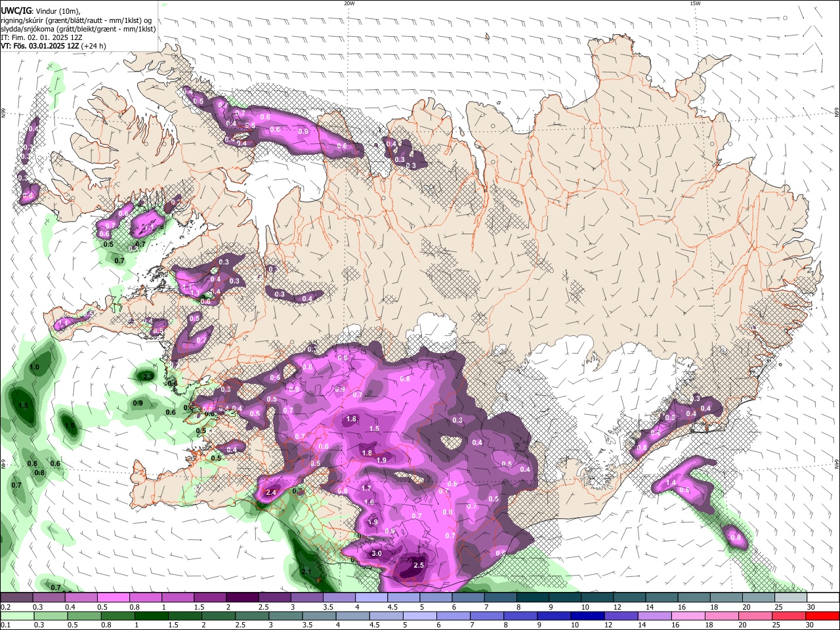The image size is (840, 630).
Task: Click the 'slydda/snjókoma' legend description line
Action: 78,29
